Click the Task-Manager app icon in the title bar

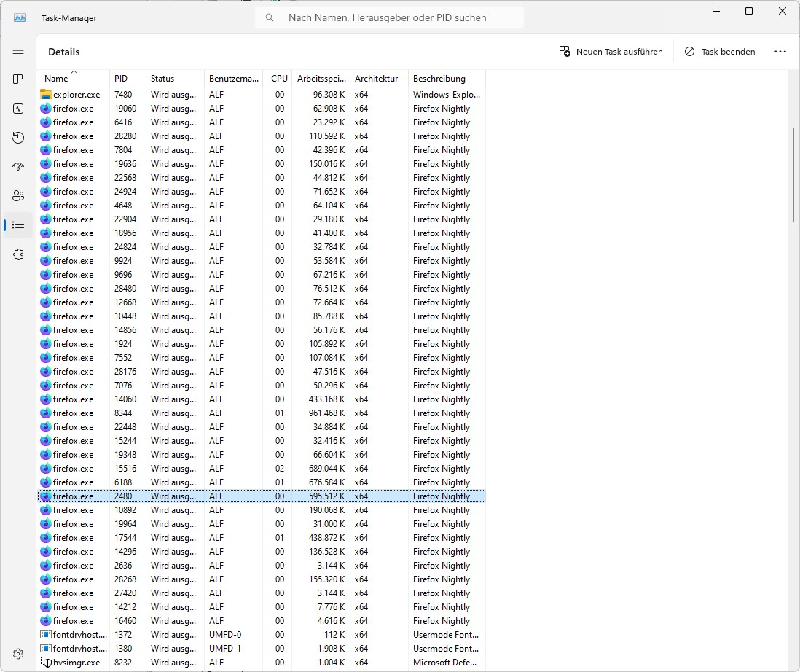[x=20, y=18]
